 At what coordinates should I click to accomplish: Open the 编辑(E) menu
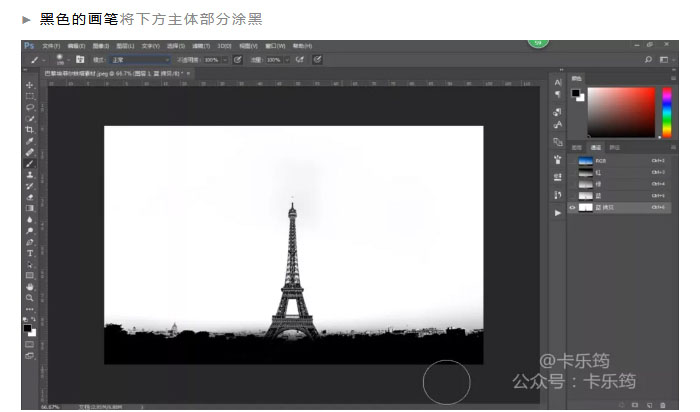(x=76, y=46)
